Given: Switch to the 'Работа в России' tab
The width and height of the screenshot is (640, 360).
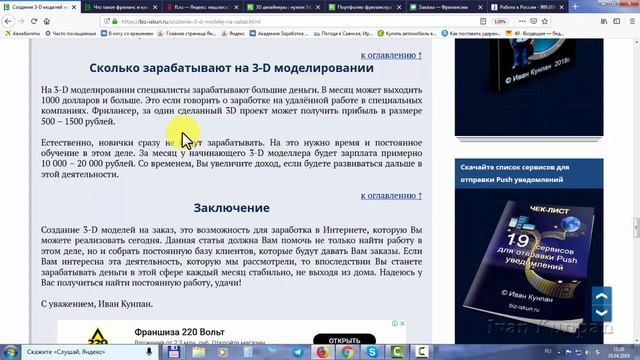Looking at the screenshot, I should pyautogui.click(x=527, y=7).
